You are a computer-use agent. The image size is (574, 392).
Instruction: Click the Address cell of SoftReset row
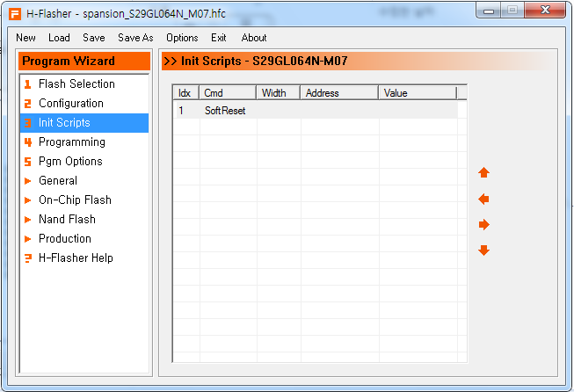[340, 111]
